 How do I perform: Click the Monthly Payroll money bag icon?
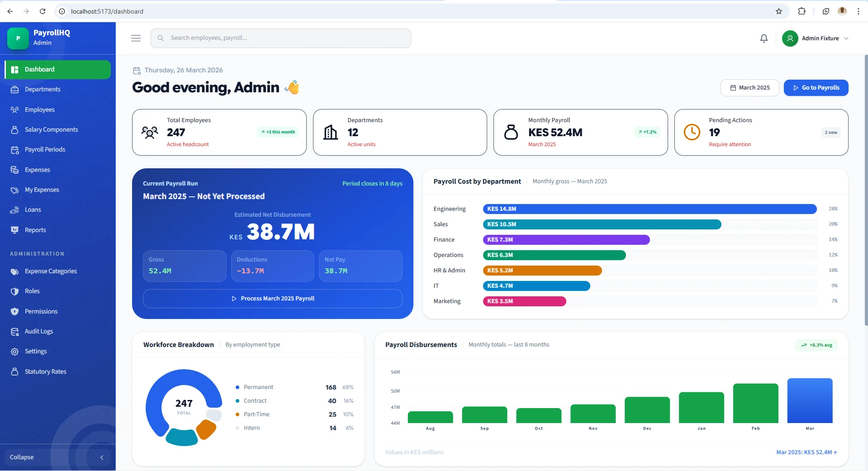point(511,132)
